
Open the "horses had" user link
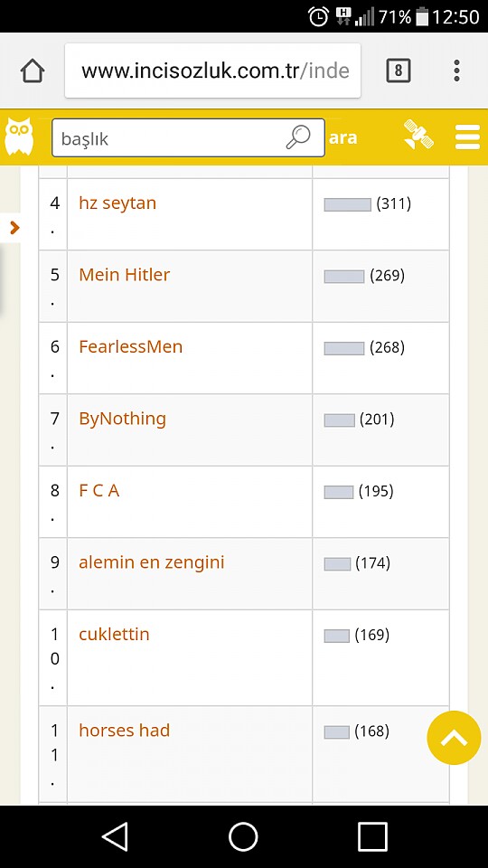point(125,731)
